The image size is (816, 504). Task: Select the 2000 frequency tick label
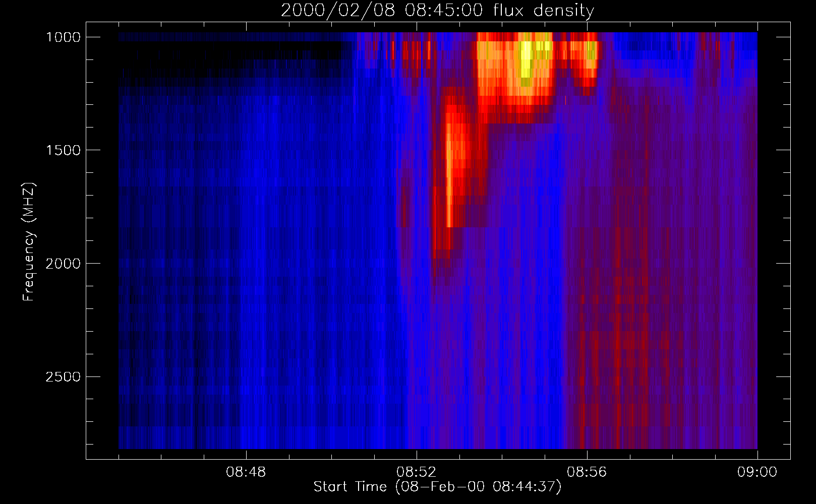click(63, 264)
